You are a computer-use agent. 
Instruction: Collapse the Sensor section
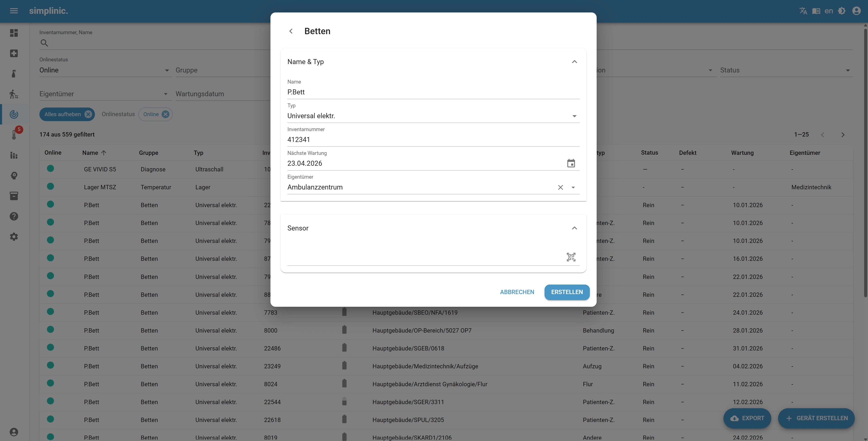pos(574,228)
